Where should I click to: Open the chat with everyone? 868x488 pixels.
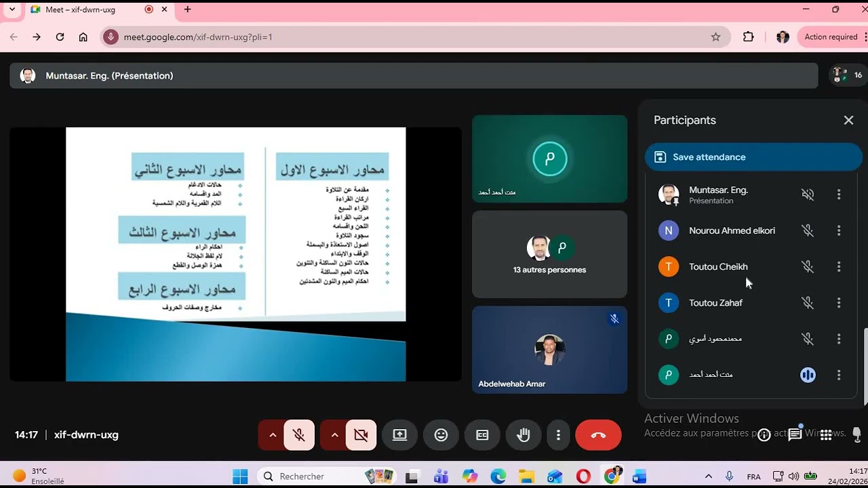795,434
